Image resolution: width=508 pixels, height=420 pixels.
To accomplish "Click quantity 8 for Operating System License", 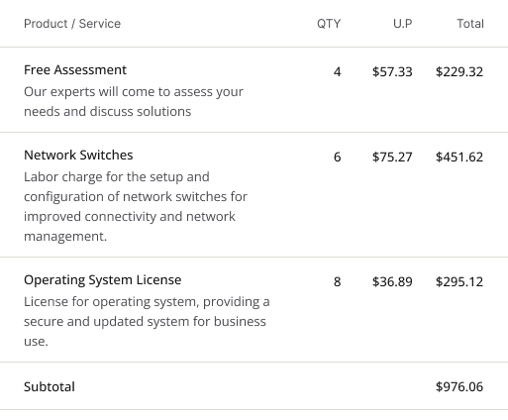I will pyautogui.click(x=337, y=282).
